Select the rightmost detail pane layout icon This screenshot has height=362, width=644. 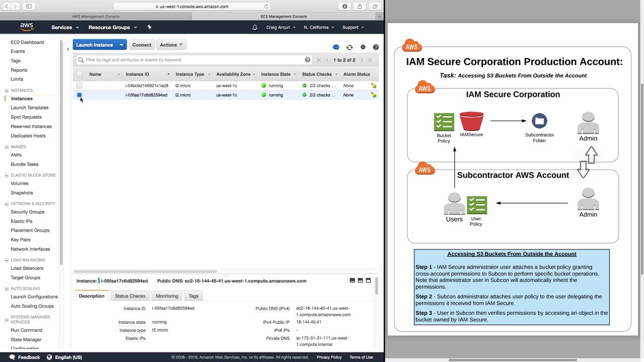[368, 281]
